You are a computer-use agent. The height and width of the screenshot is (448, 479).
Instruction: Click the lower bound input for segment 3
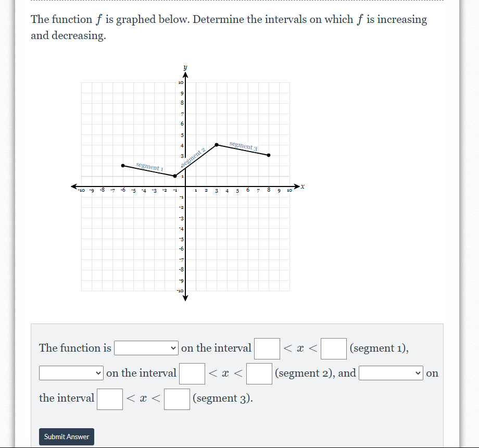(x=109, y=399)
